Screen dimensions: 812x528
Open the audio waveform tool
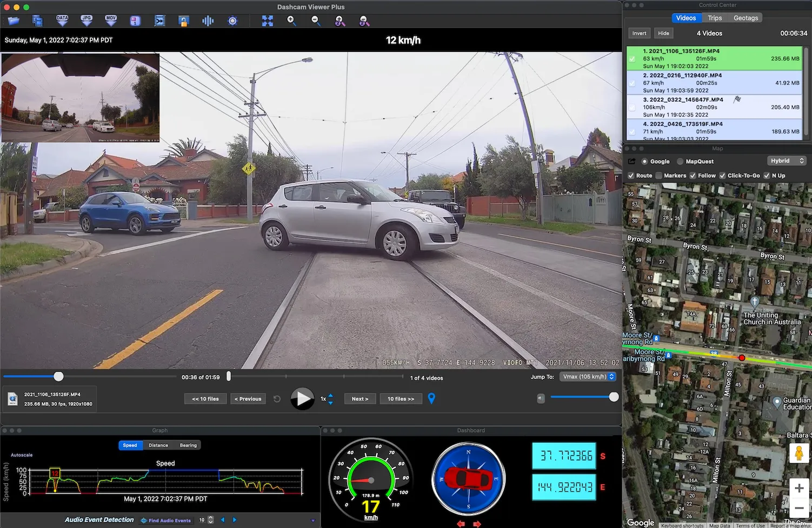point(208,21)
